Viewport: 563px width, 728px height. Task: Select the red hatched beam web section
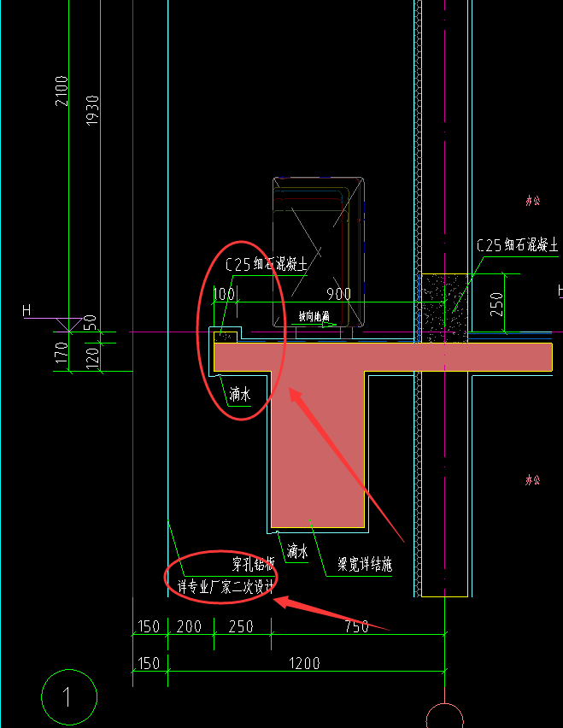(318, 449)
